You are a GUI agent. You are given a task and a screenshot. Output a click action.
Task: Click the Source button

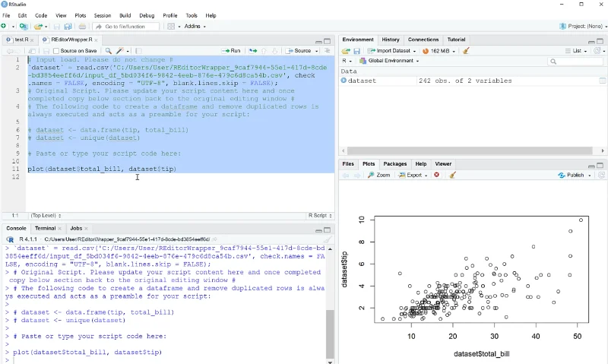point(299,51)
